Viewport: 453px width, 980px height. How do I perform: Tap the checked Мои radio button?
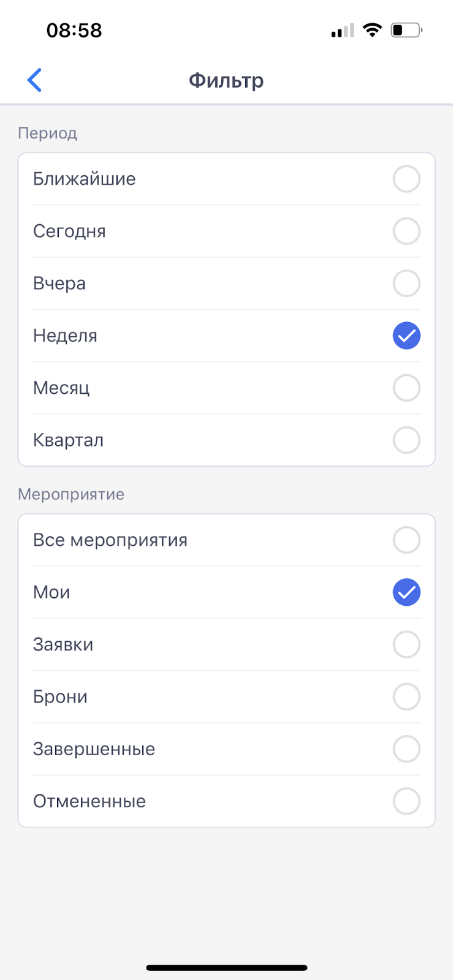coord(406,592)
